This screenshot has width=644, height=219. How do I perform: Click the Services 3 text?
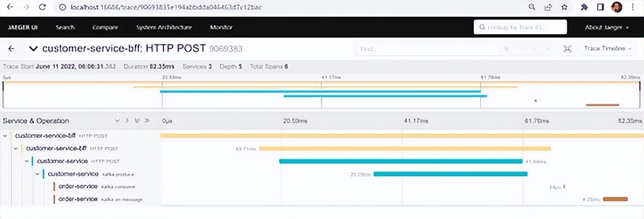pos(197,66)
